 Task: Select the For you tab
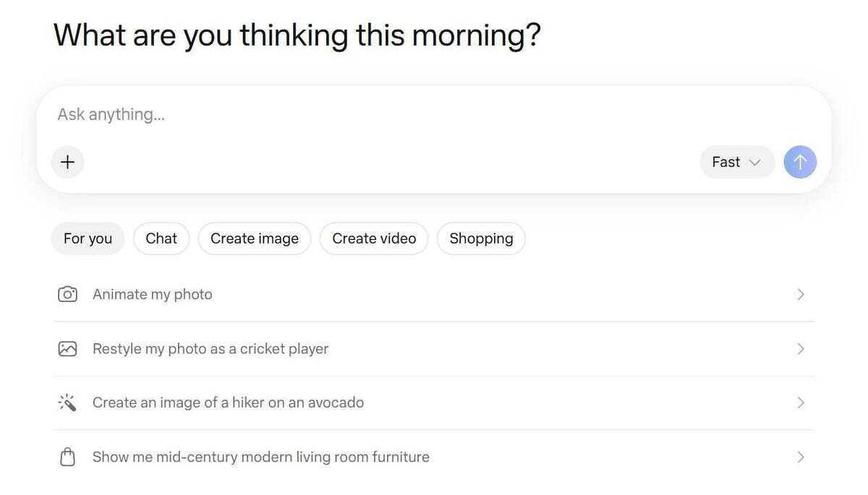click(88, 238)
